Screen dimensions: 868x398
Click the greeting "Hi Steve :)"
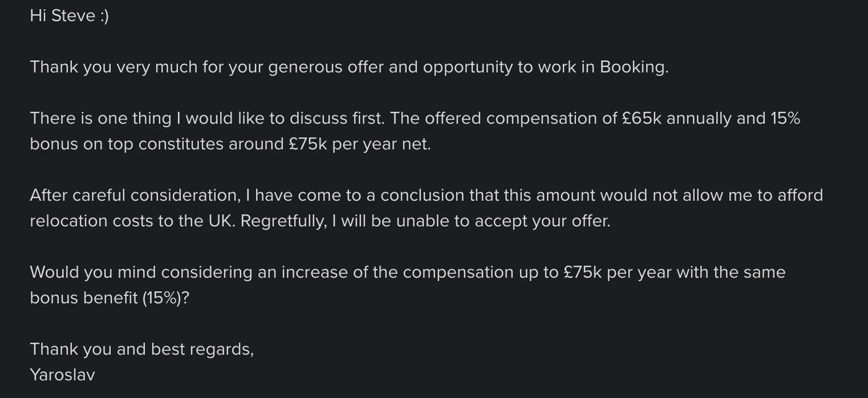click(69, 16)
